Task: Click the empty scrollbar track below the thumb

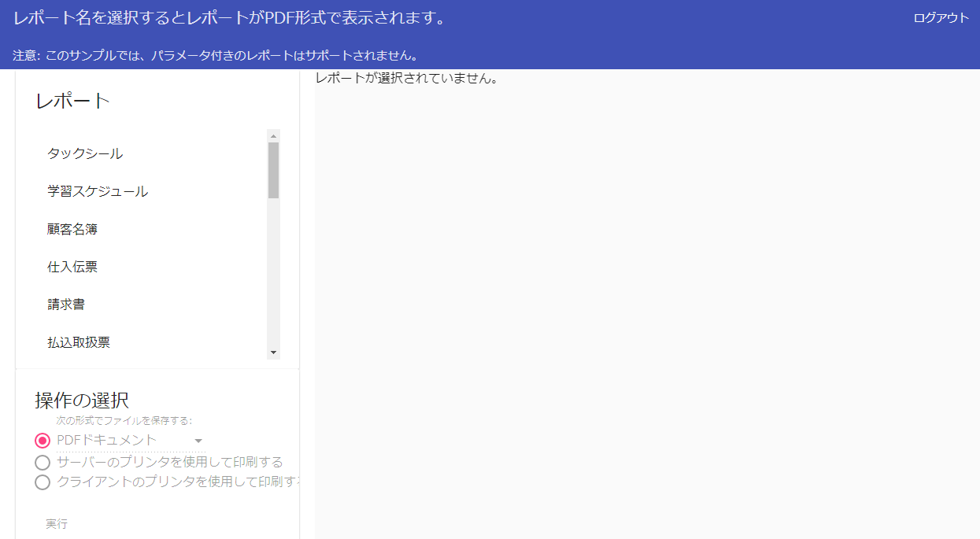Action: [x=274, y=275]
